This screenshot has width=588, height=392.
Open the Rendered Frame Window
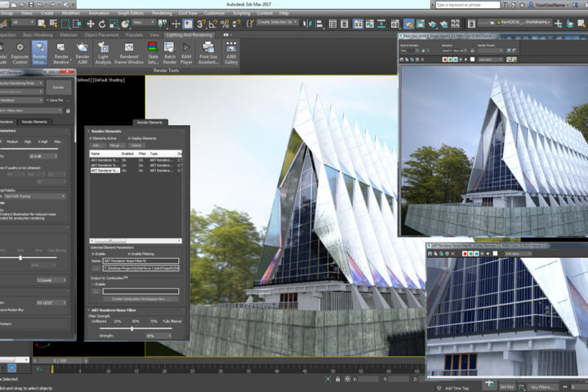point(129,53)
